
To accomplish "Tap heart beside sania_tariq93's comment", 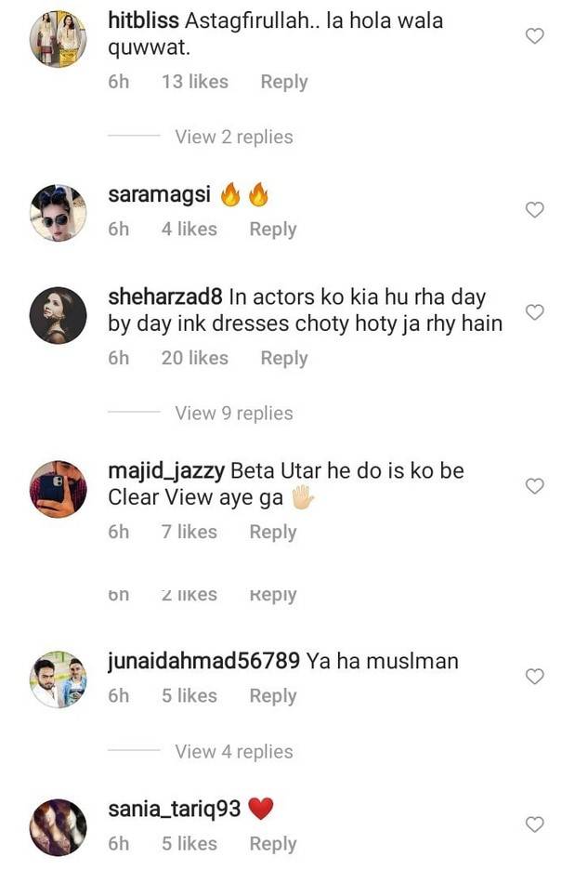I will (534, 824).
